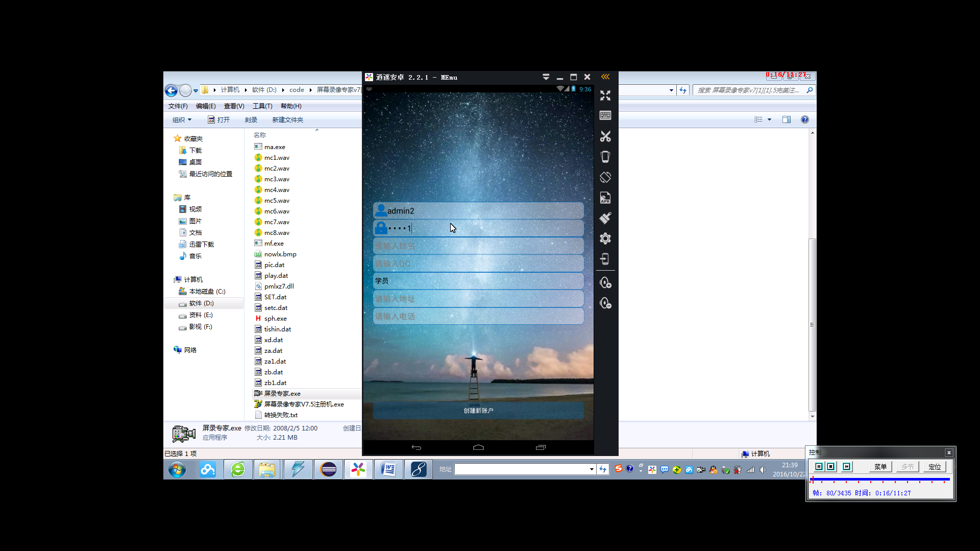The image size is (980, 551).
Task: Click the code breadcrumb in address bar
Action: (x=297, y=90)
